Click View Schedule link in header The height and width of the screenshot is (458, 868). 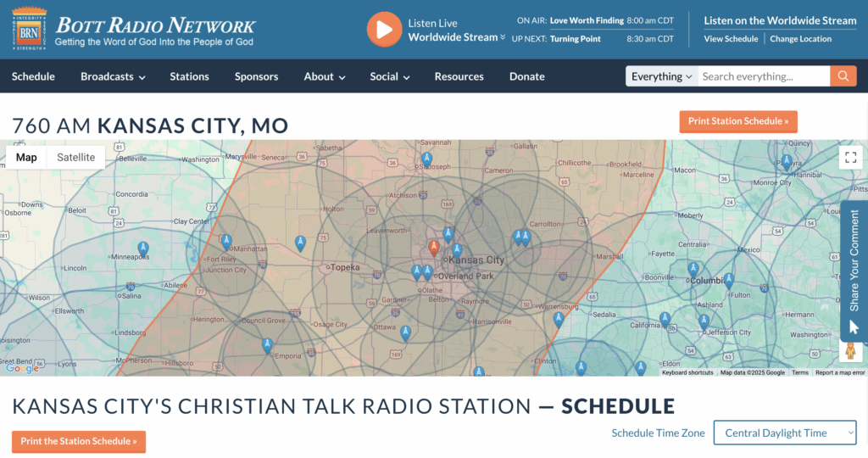point(731,39)
